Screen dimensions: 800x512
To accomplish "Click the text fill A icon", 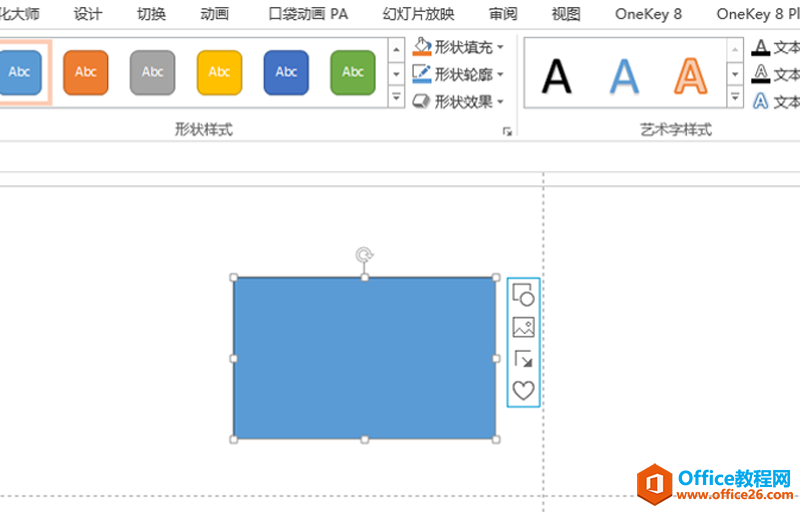I will pos(761,47).
